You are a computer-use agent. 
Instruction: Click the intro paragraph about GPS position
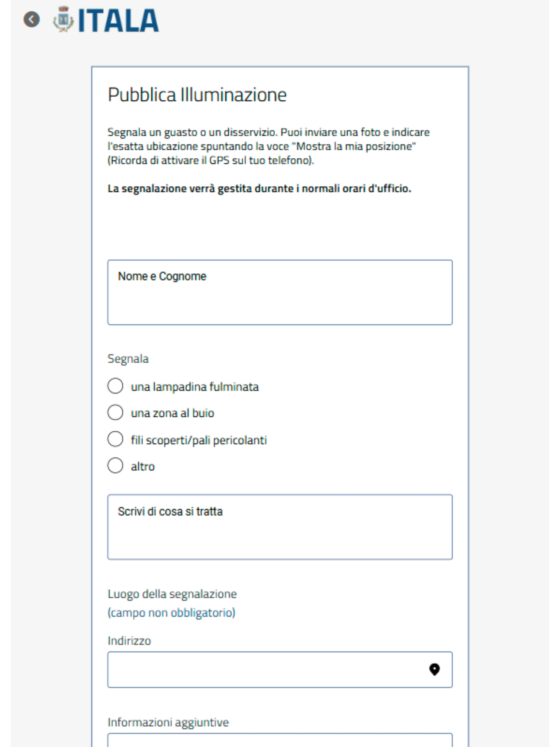[268, 146]
